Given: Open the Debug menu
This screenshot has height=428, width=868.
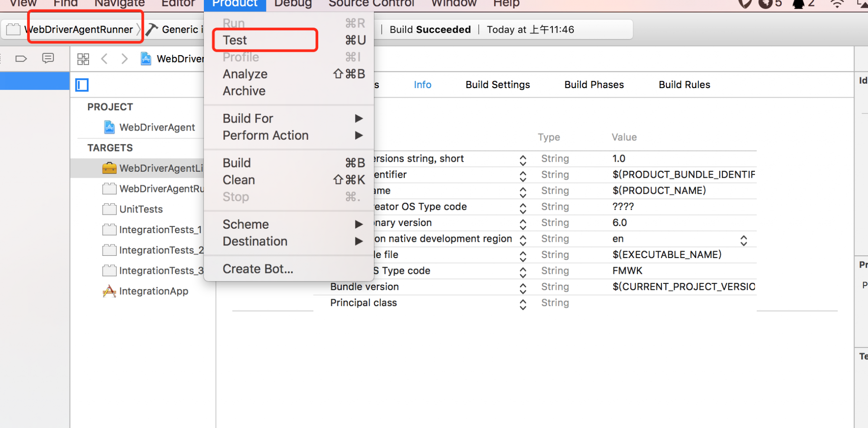Looking at the screenshot, I should click(293, 4).
